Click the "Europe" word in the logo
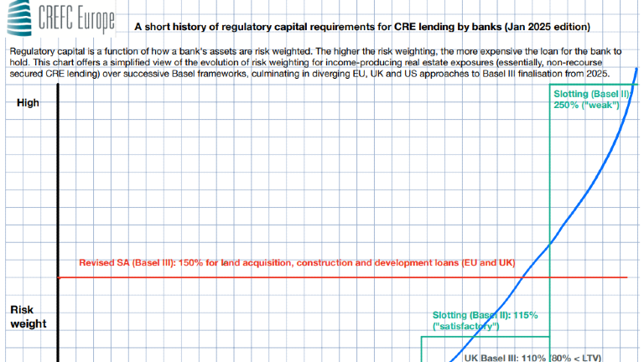The height and width of the screenshot is (362, 644). 95,18
